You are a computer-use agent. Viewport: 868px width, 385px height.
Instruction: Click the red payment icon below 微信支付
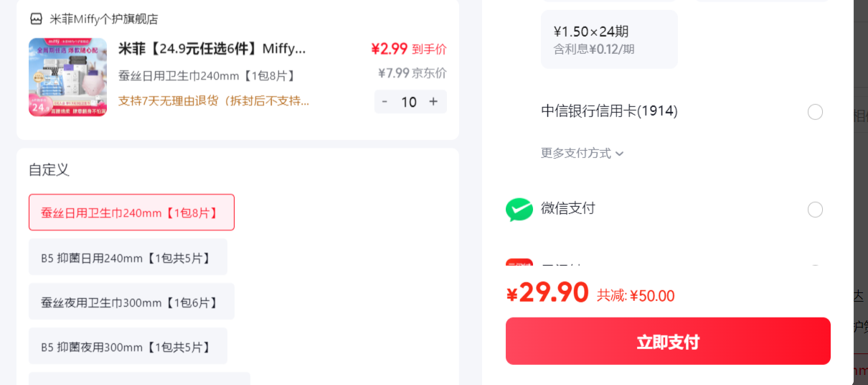(x=519, y=263)
